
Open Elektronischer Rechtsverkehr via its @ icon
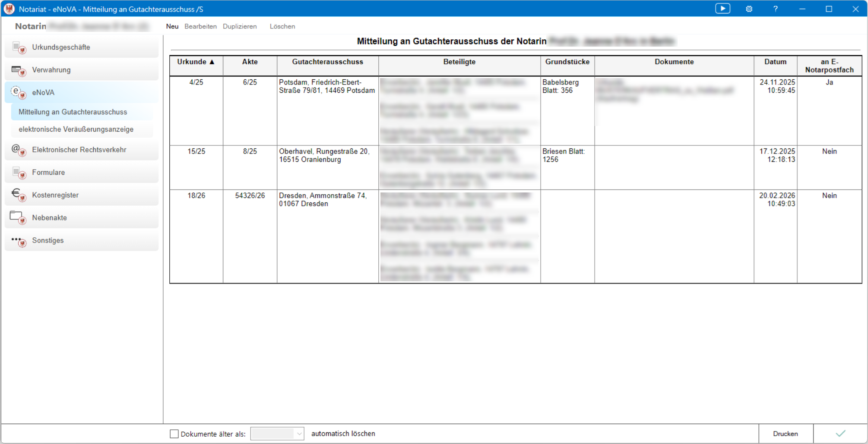pyautogui.click(x=19, y=150)
